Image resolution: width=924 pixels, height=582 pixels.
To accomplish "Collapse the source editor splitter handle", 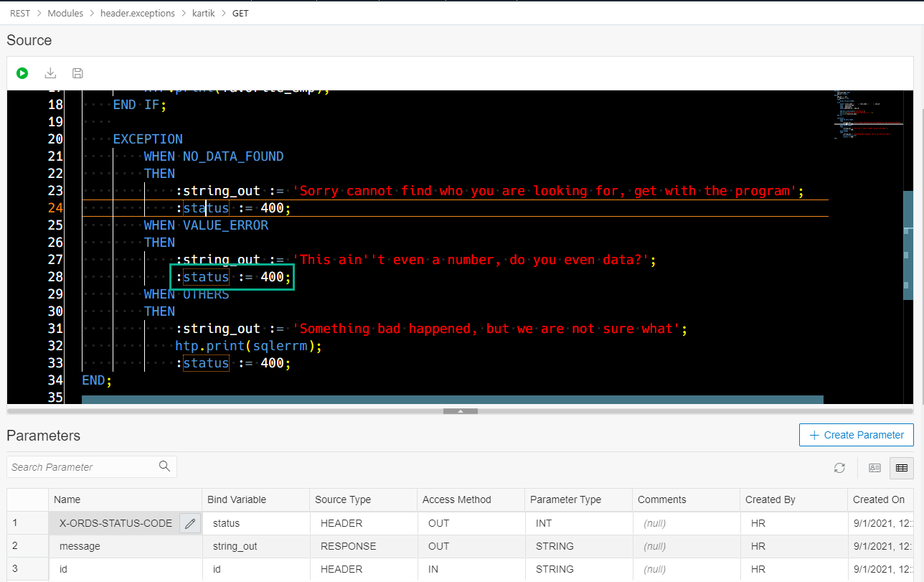I will tap(461, 411).
